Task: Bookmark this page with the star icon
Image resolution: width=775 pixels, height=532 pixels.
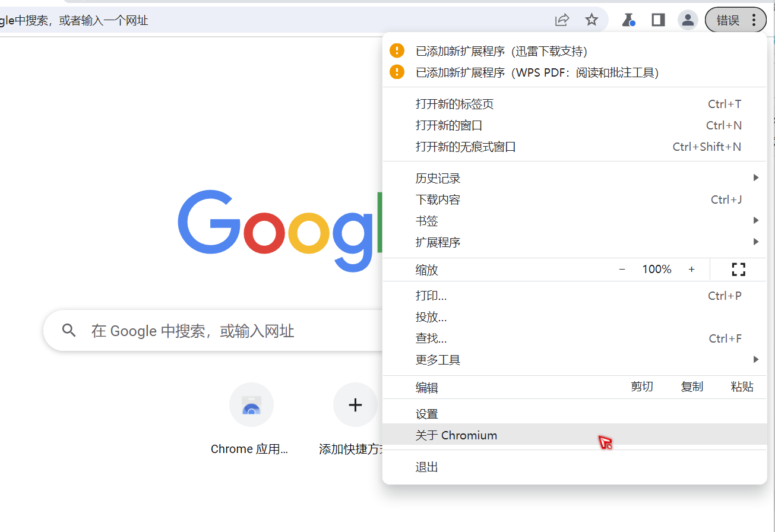Action: 591,20
